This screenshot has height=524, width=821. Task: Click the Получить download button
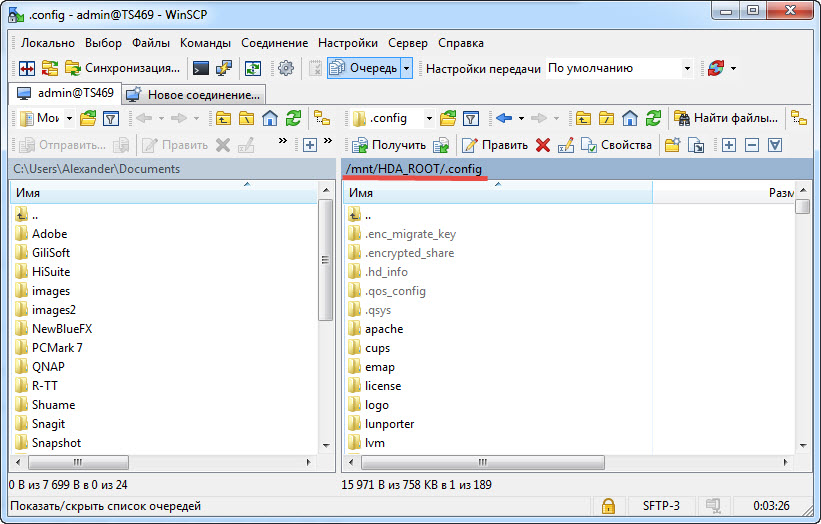point(389,145)
